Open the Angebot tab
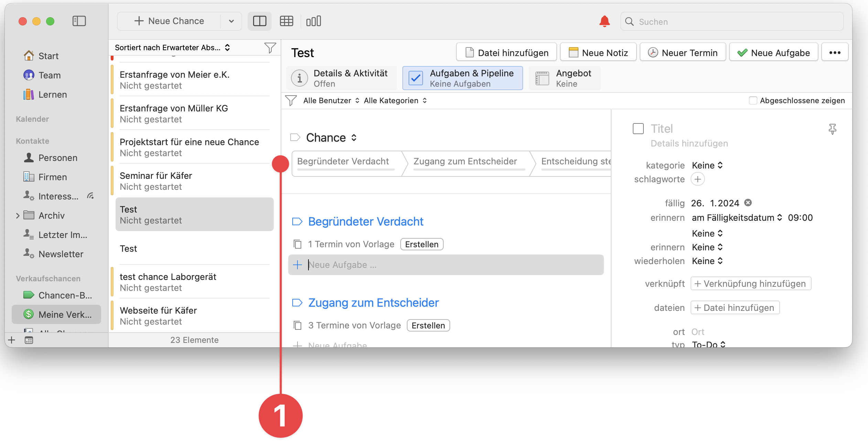 click(x=564, y=78)
